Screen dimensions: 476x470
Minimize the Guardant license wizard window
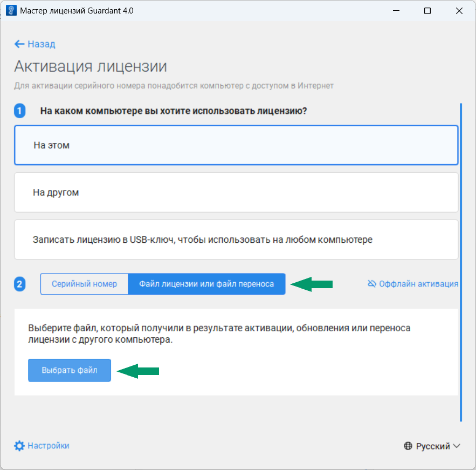pyautogui.click(x=396, y=11)
